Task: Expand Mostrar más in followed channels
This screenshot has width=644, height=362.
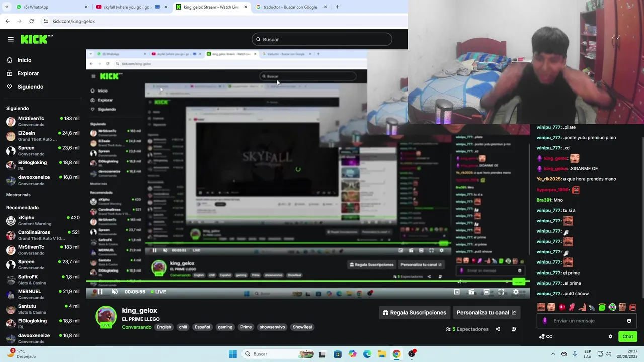Action: pyautogui.click(x=18, y=195)
